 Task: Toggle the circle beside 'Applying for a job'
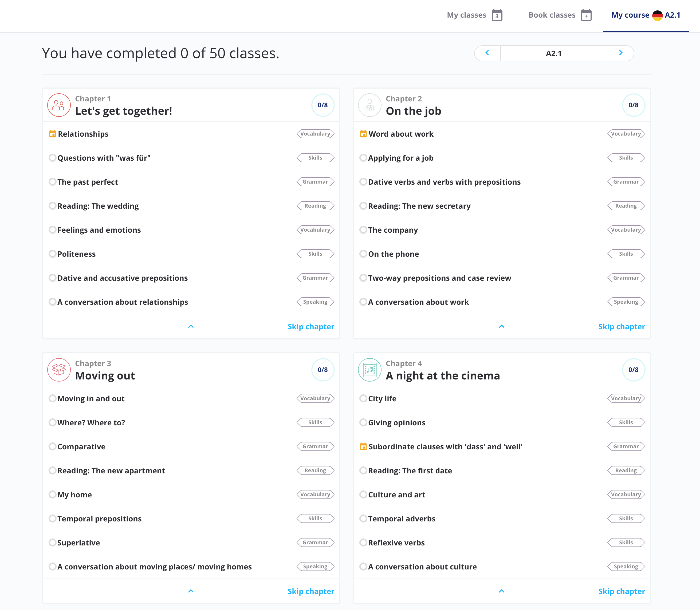click(363, 158)
